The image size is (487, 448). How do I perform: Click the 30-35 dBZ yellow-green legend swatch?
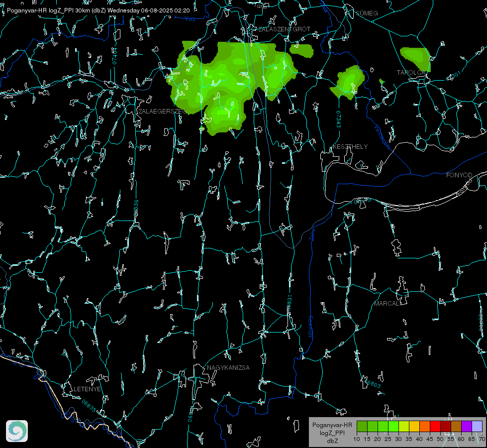coord(404,426)
